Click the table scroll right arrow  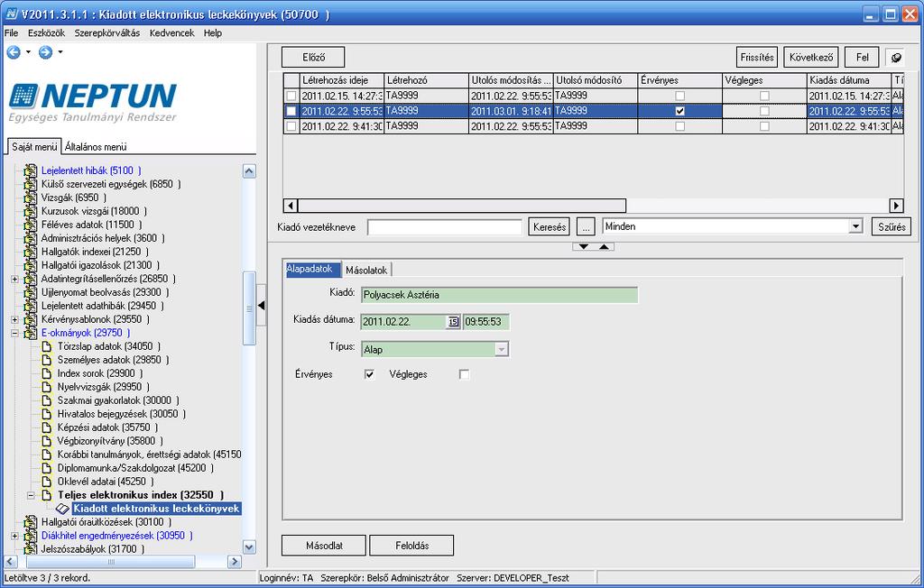click(x=896, y=206)
